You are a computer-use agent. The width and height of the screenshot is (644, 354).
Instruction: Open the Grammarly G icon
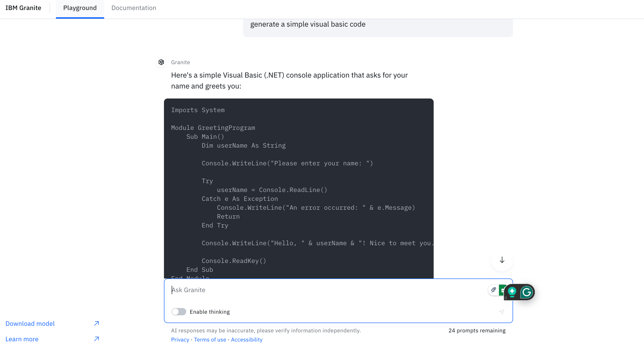[x=527, y=292]
